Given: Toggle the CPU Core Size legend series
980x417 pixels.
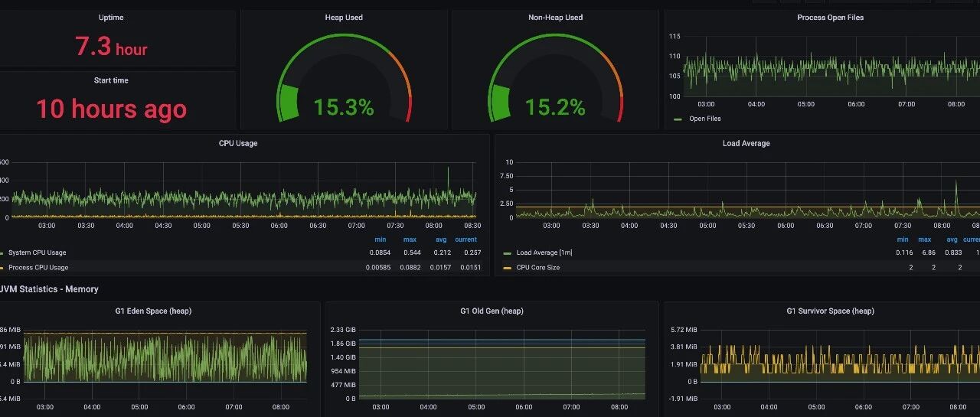Looking at the screenshot, I should point(538,268).
